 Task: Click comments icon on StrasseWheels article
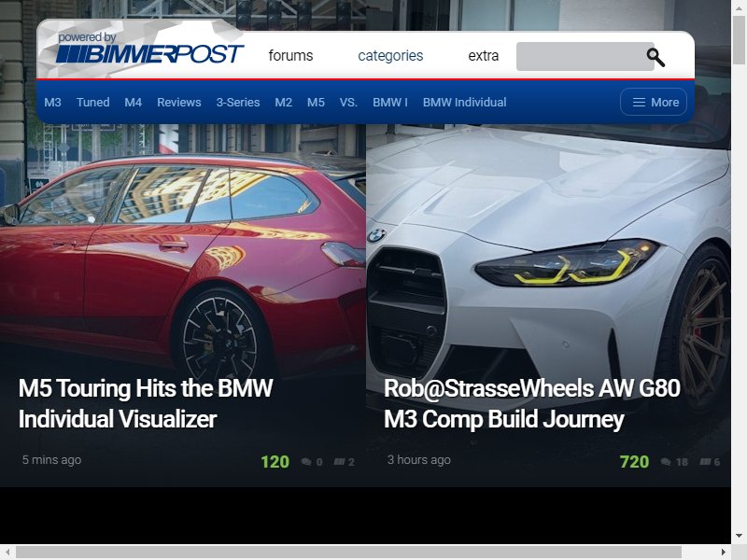pos(666,461)
